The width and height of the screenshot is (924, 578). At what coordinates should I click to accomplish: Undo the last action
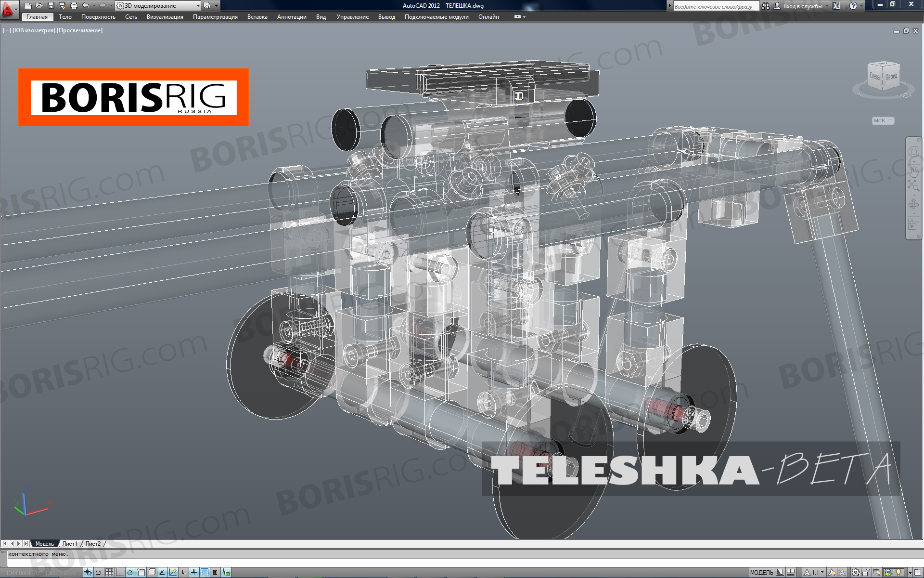click(x=85, y=6)
